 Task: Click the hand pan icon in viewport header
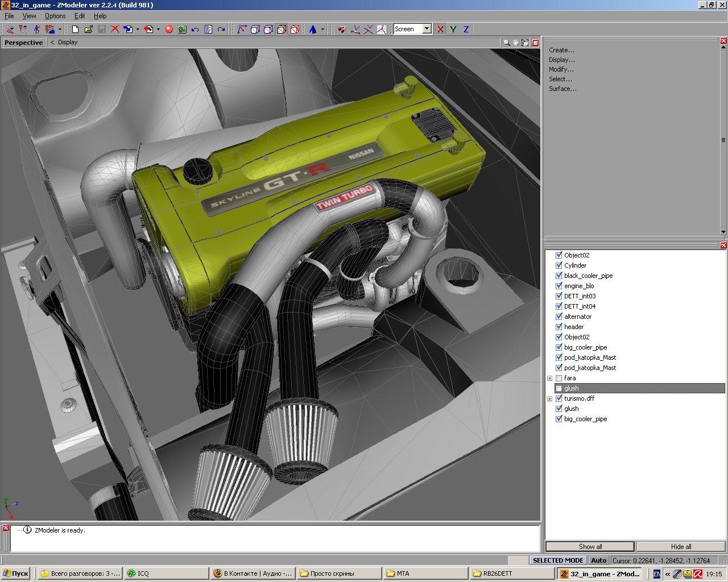[x=516, y=43]
